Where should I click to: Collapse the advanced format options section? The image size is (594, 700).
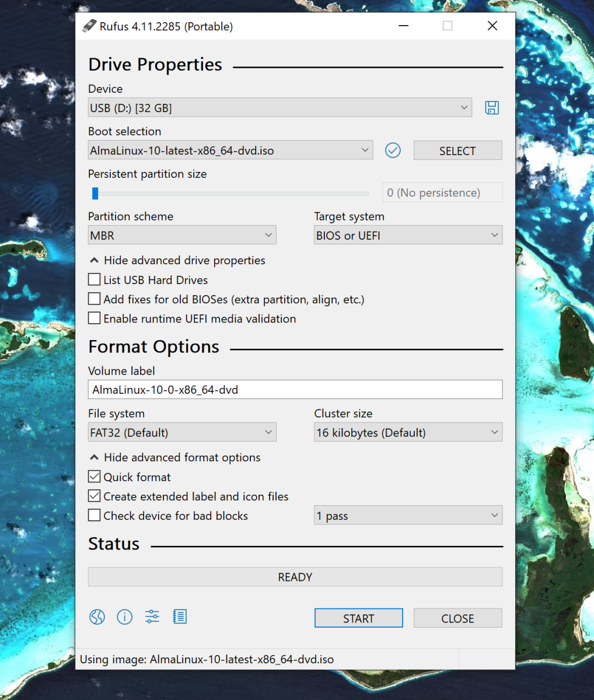pyautogui.click(x=175, y=458)
